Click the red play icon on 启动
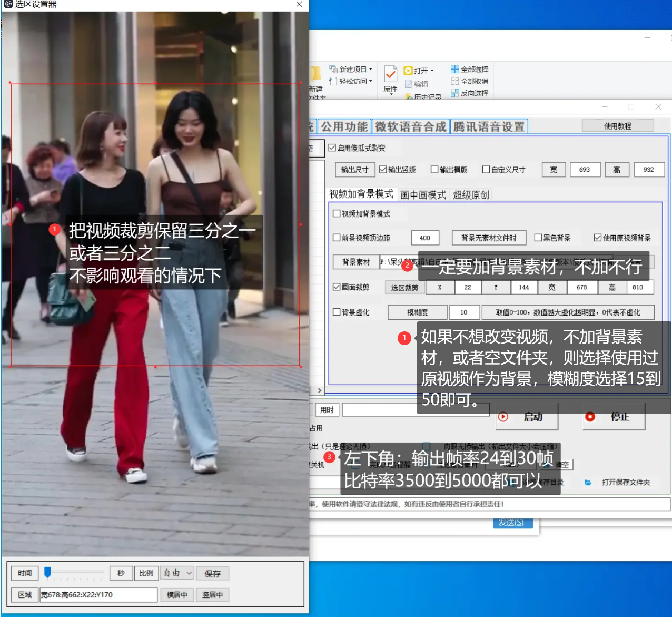This screenshot has height=618, width=672. pyautogui.click(x=503, y=417)
